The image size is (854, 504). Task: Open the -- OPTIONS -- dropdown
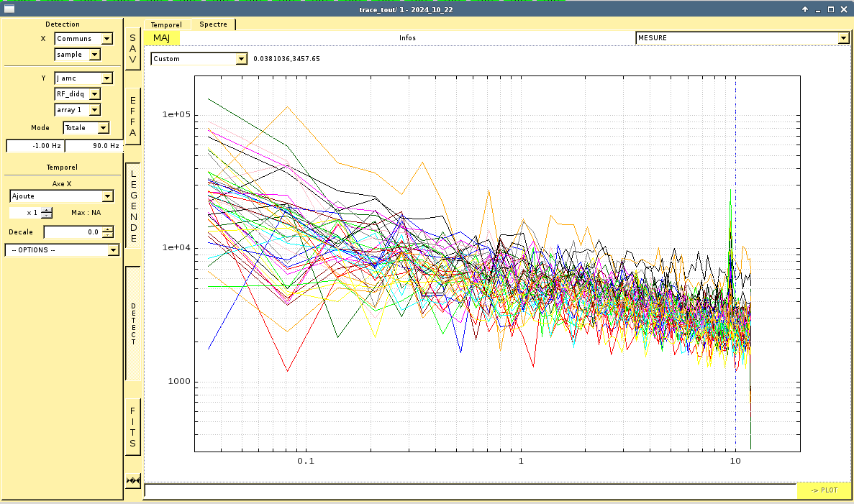pyautogui.click(x=112, y=250)
